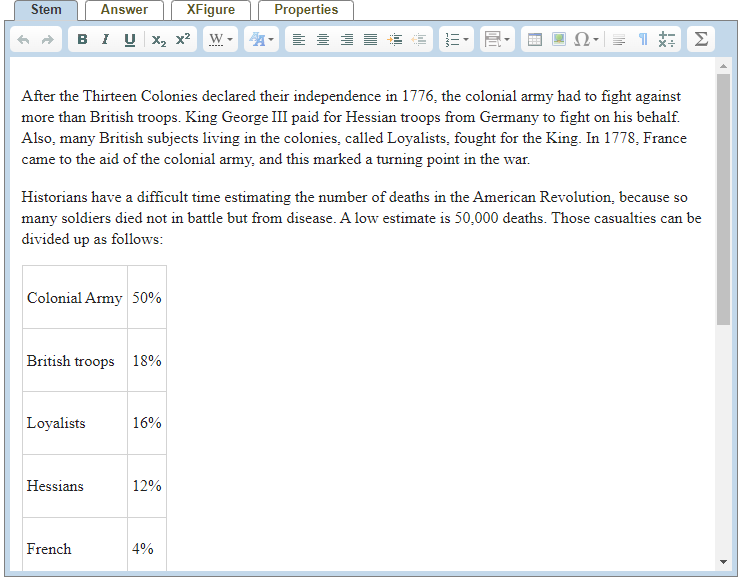Open the paragraph format dropdown
The height and width of the screenshot is (584, 738).
[497, 40]
